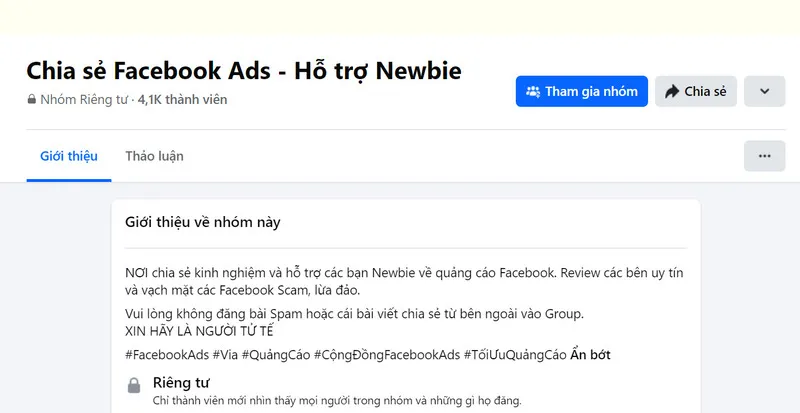
Task: Click the 4,1K thành viên member count
Action: [x=182, y=100]
